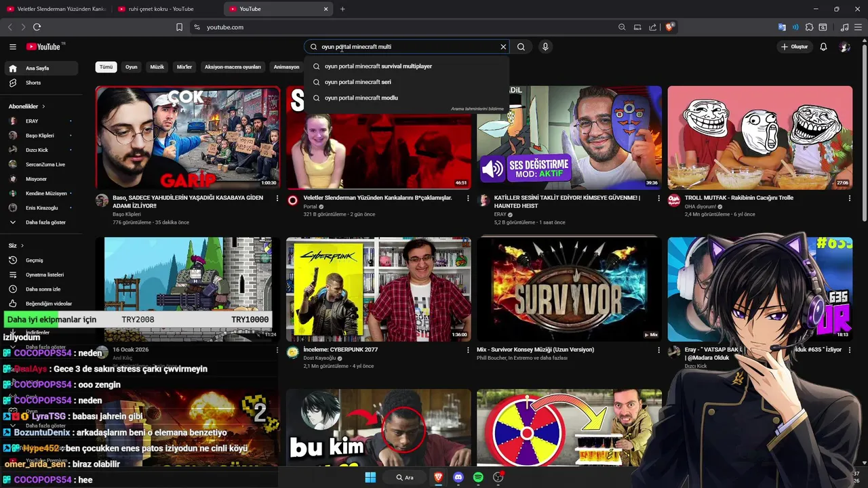Open Oynatma listeleri playlists
868x488 pixels.
coord(41,274)
